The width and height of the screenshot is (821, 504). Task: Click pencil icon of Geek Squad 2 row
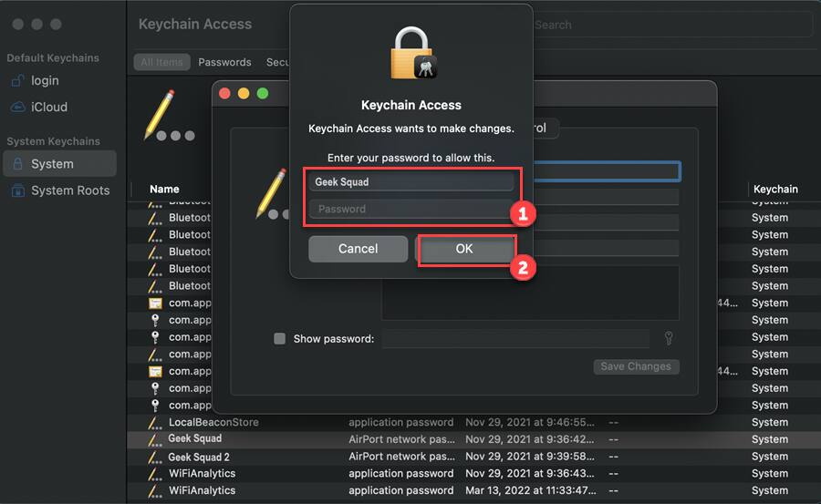(x=154, y=457)
